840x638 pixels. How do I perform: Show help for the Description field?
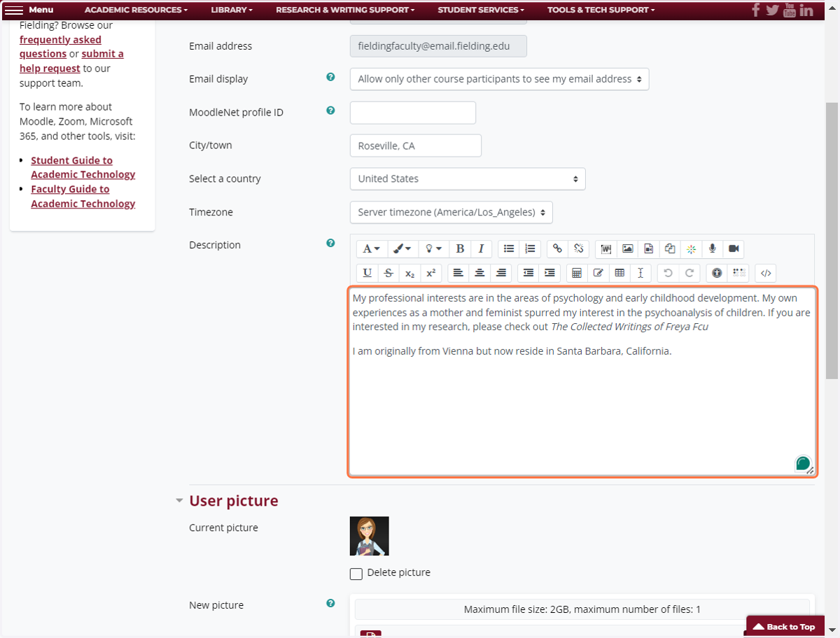click(331, 243)
